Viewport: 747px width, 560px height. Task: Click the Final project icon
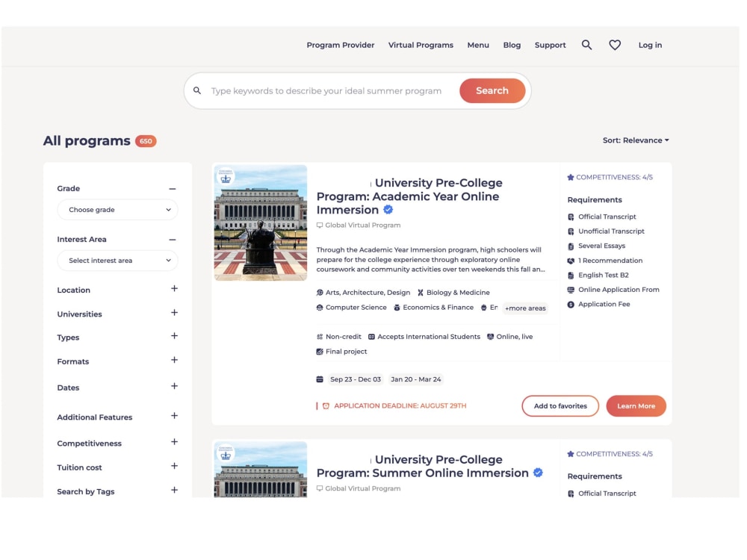tap(320, 352)
